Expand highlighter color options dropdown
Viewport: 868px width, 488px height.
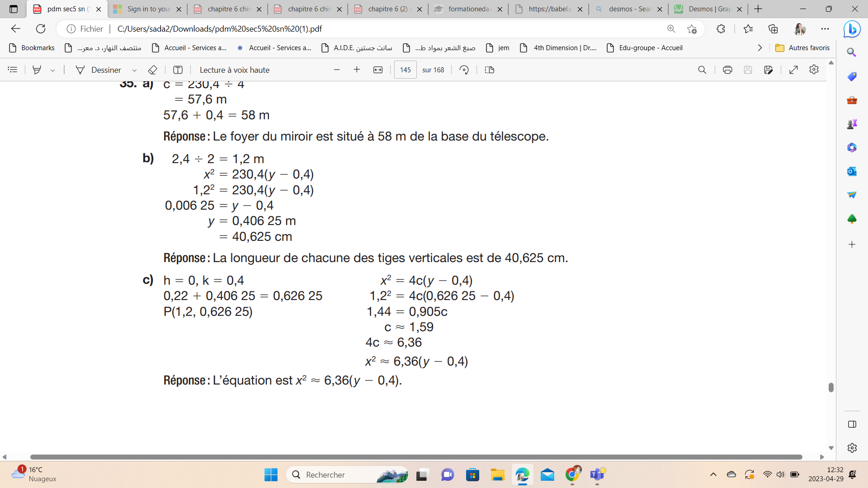coord(53,70)
